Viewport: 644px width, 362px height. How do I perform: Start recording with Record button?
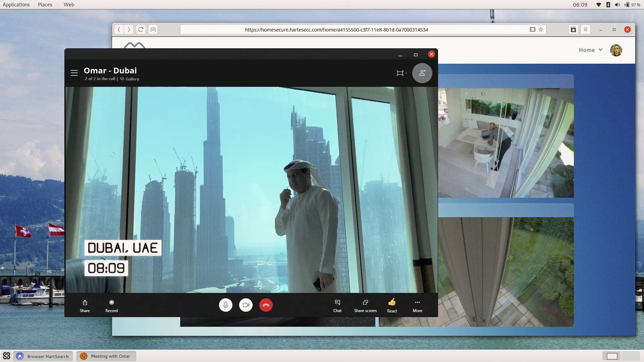tap(112, 305)
